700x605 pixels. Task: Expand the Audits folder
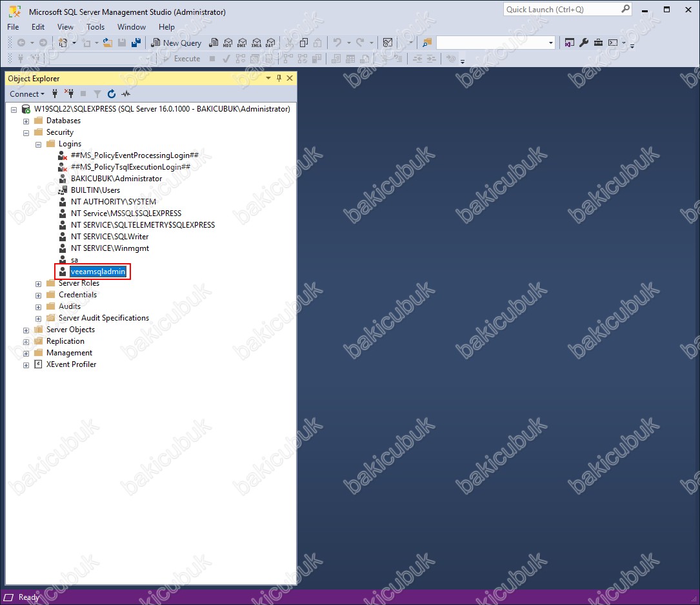coord(39,307)
